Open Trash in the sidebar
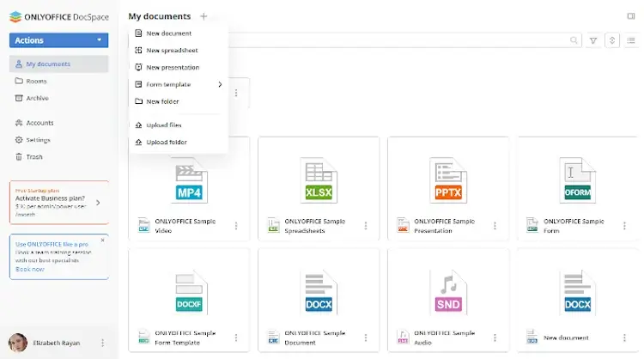 (x=58, y=157)
